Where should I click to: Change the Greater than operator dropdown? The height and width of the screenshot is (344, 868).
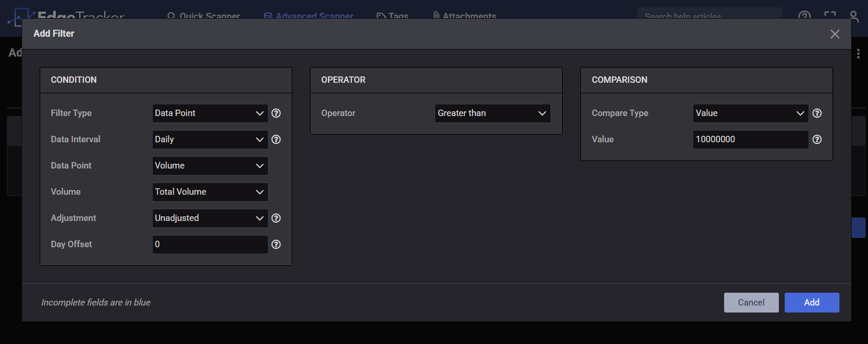(492, 113)
